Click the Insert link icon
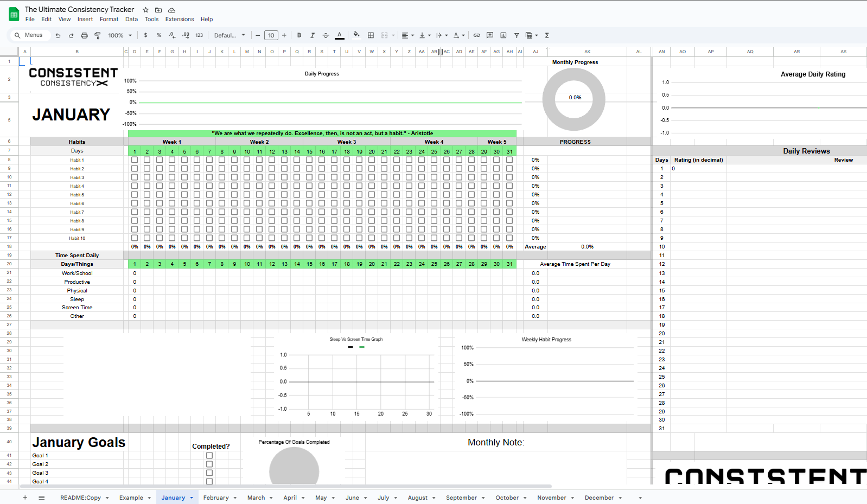Screen dimensions: 867x504 coord(476,35)
